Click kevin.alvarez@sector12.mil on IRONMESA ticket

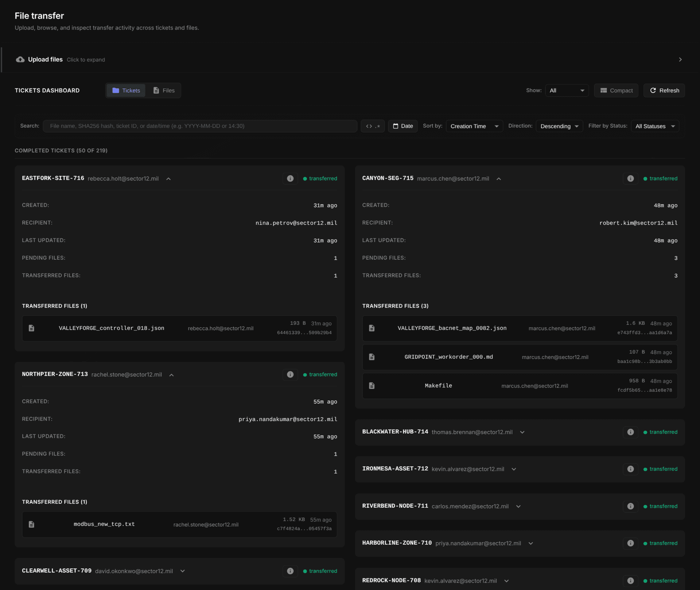[468, 469]
